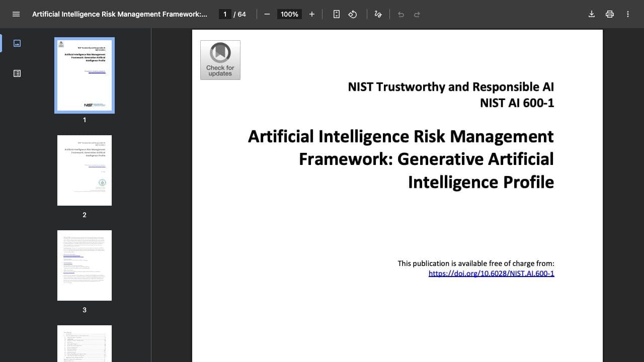Click the document title in toolbar
This screenshot has width=644, height=362.
[x=120, y=14]
